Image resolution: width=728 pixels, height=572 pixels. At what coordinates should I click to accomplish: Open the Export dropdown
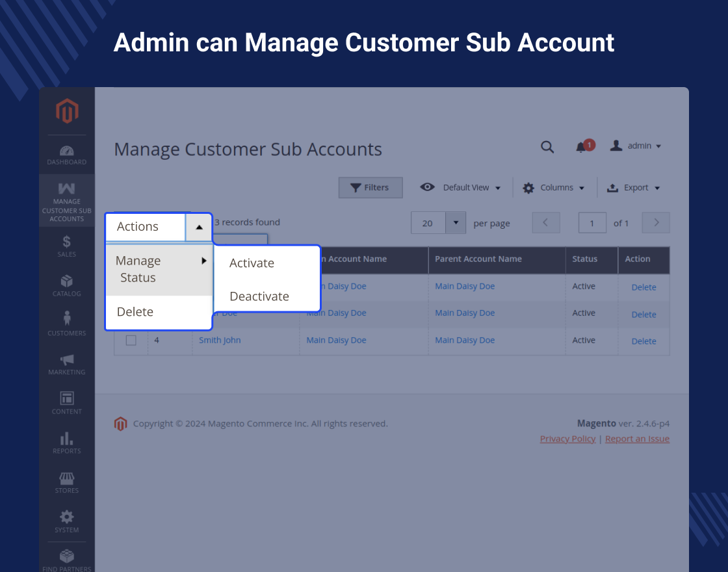click(633, 188)
